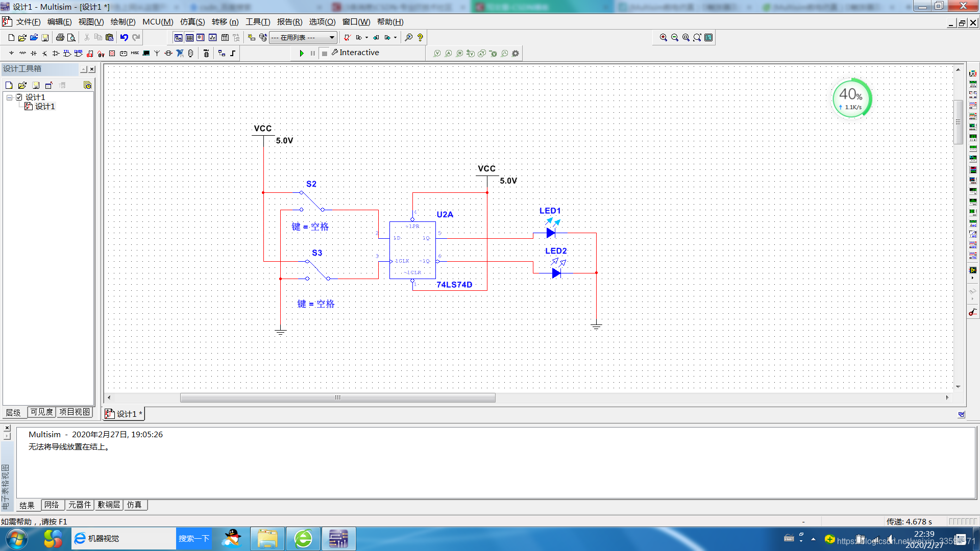Open the Postprocessor icon
The height and width of the screenshot is (551, 980).
[225, 38]
